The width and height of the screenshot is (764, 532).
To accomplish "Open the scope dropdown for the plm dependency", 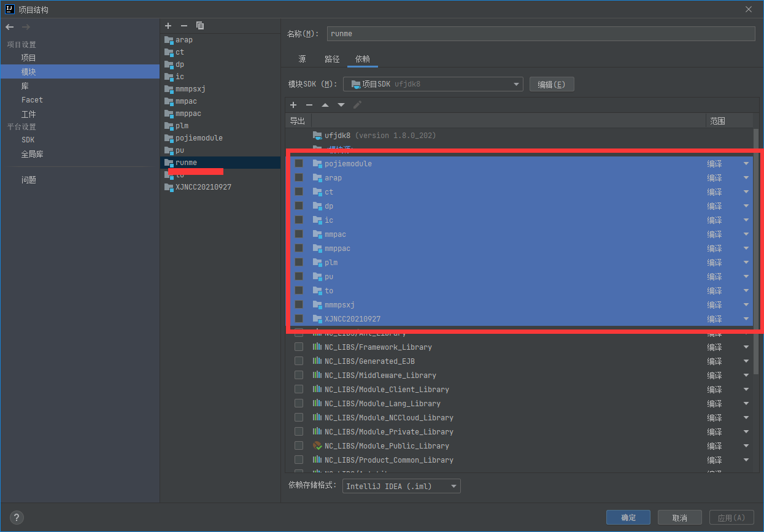I will [x=746, y=262].
